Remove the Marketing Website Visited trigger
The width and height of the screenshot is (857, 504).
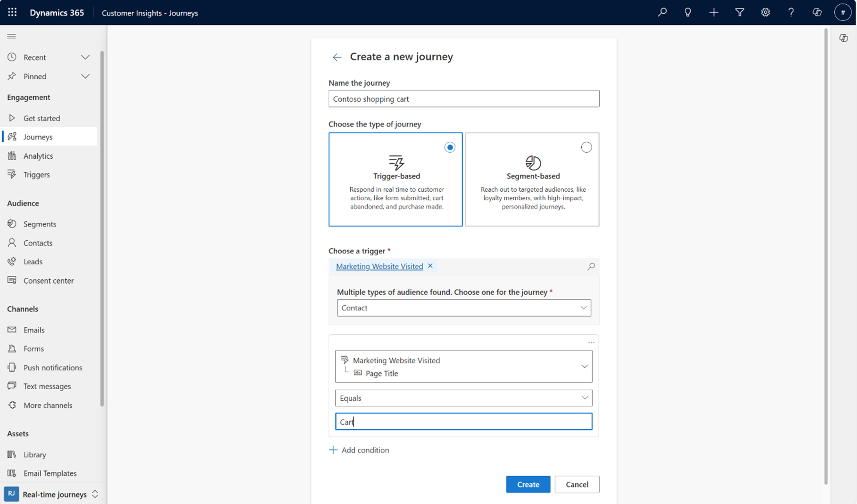pyautogui.click(x=430, y=266)
